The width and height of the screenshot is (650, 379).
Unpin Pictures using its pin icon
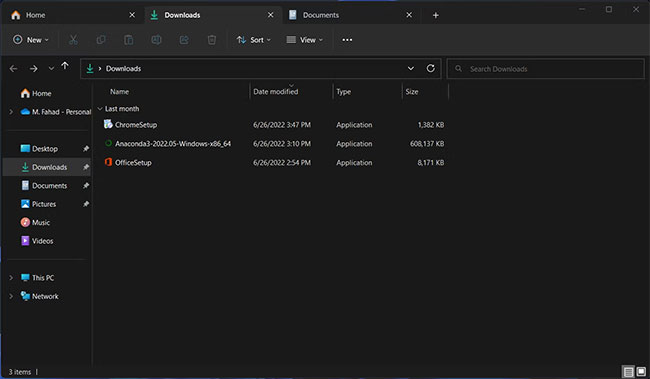[86, 204]
